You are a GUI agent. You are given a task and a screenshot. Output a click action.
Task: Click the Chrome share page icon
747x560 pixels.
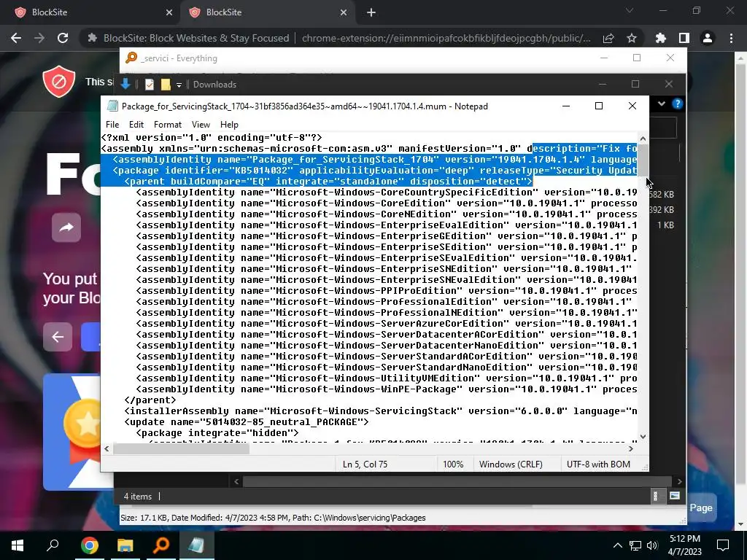[608, 38]
